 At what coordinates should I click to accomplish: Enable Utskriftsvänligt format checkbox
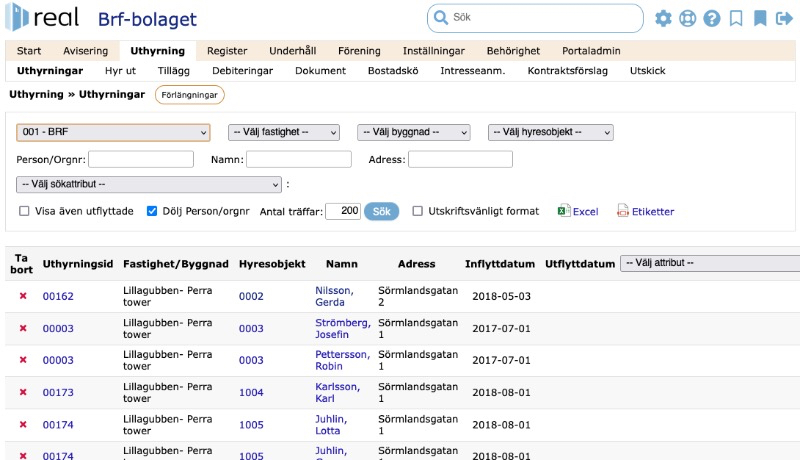(x=417, y=211)
